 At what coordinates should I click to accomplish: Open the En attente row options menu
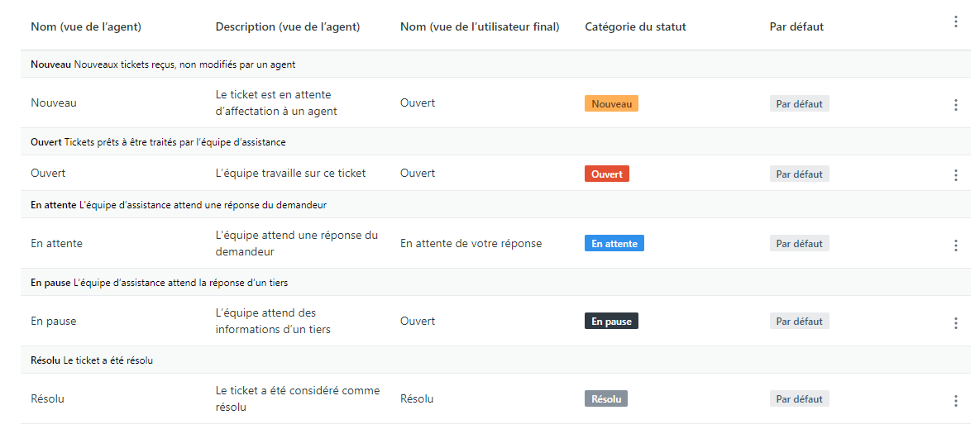point(955,246)
